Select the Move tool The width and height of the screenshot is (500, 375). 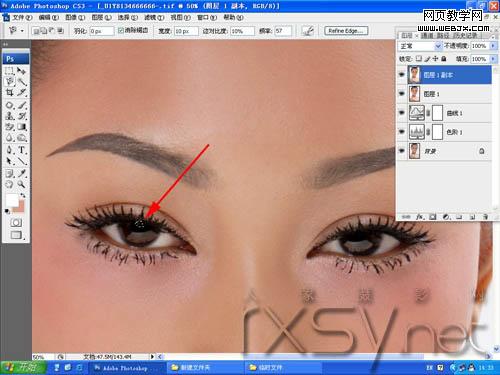click(21, 71)
